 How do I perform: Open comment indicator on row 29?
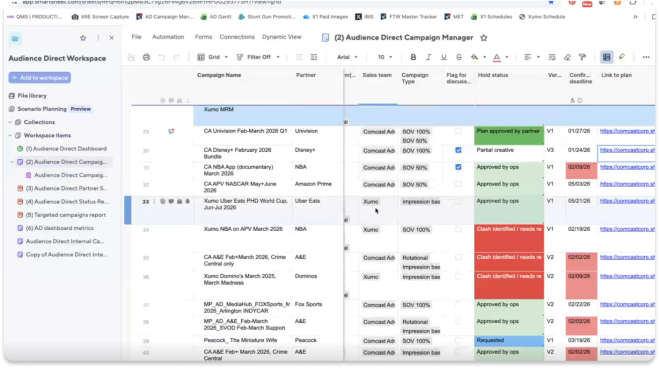coord(171,131)
